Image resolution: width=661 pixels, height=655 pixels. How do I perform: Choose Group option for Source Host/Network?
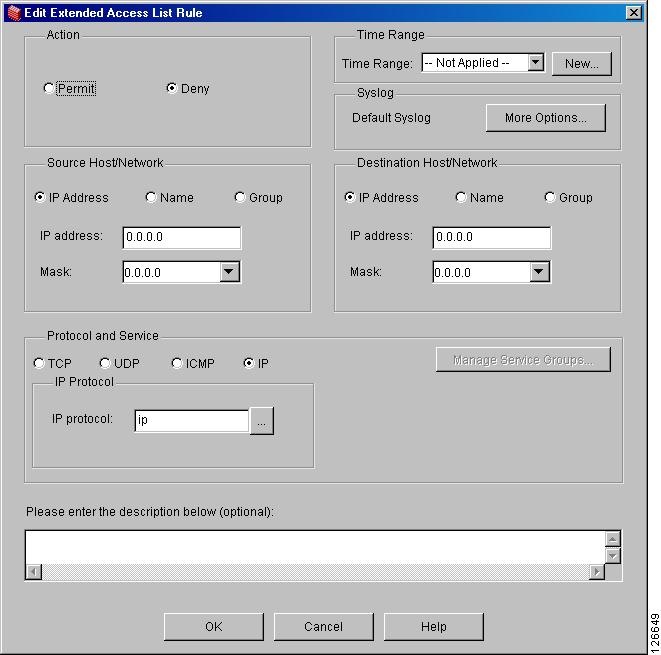click(239, 197)
